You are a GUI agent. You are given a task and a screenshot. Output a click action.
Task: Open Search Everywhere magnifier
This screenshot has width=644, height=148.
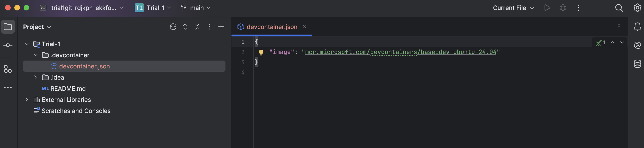(619, 8)
